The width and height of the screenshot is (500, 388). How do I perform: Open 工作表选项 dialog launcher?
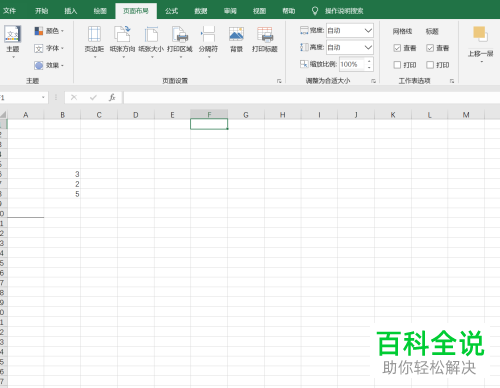[452, 81]
